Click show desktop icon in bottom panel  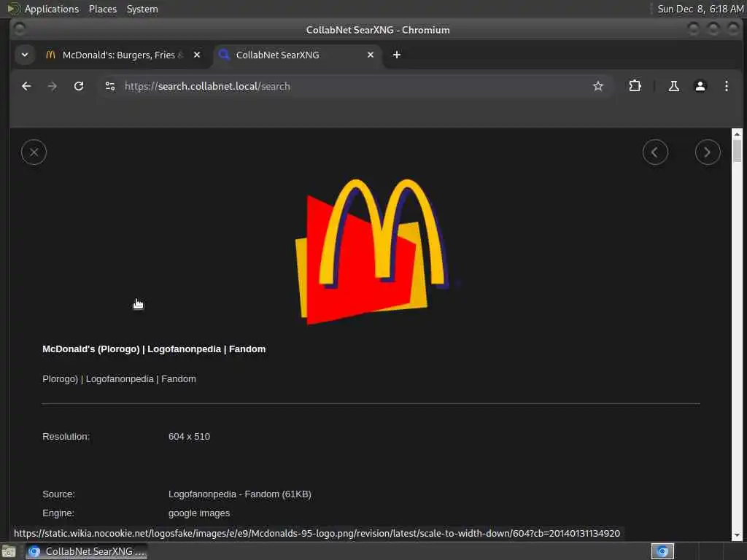[9, 552]
